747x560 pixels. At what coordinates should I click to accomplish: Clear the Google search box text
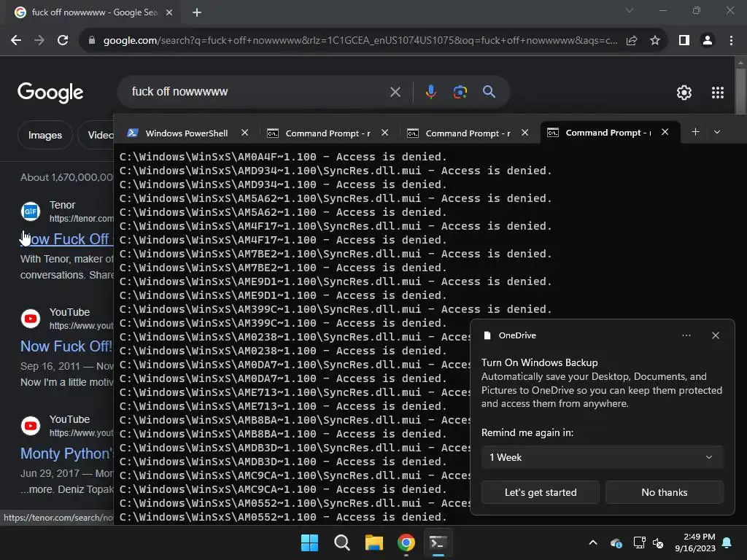[x=395, y=92]
